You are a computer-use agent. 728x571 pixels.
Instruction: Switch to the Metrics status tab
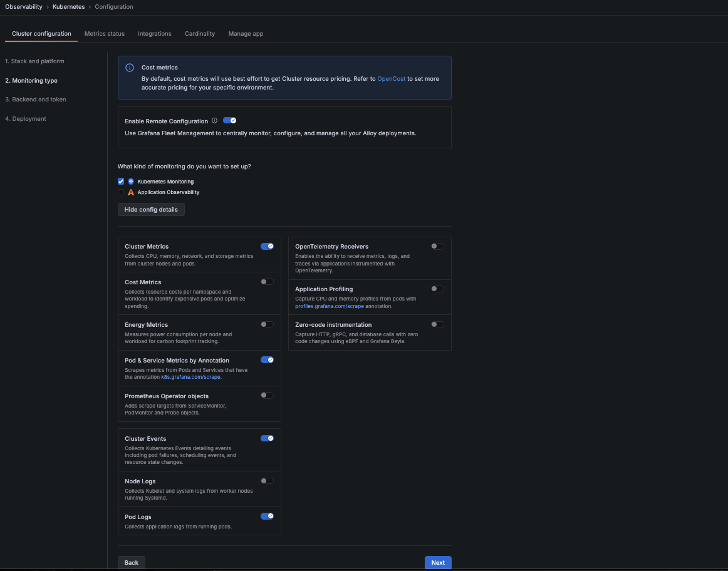tap(105, 34)
